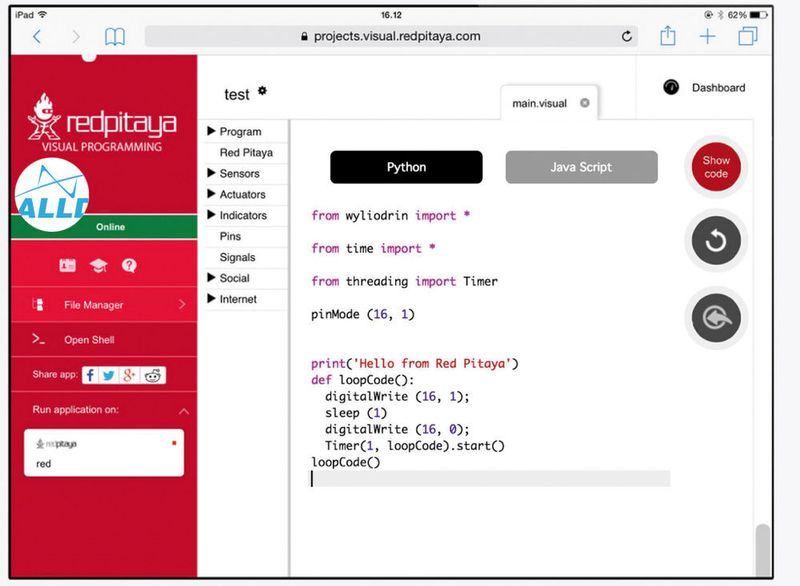Click the Show code button
The image size is (800, 586).
click(716, 168)
